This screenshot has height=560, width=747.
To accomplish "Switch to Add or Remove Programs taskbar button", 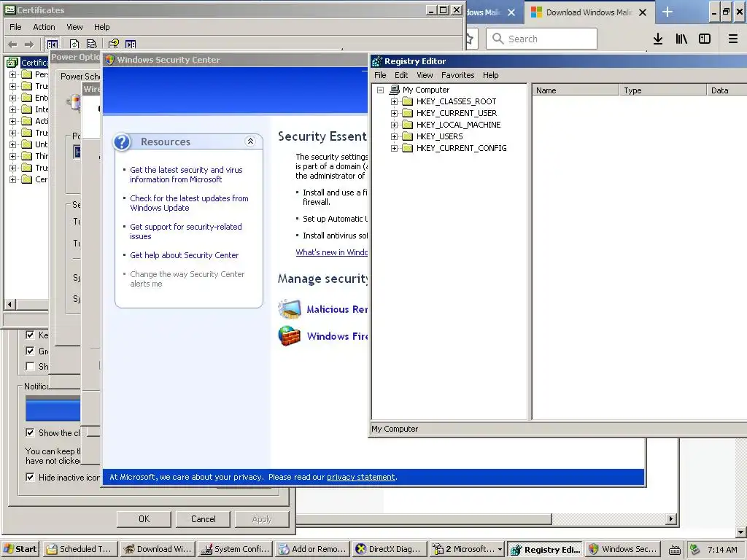I will pyautogui.click(x=312, y=549).
